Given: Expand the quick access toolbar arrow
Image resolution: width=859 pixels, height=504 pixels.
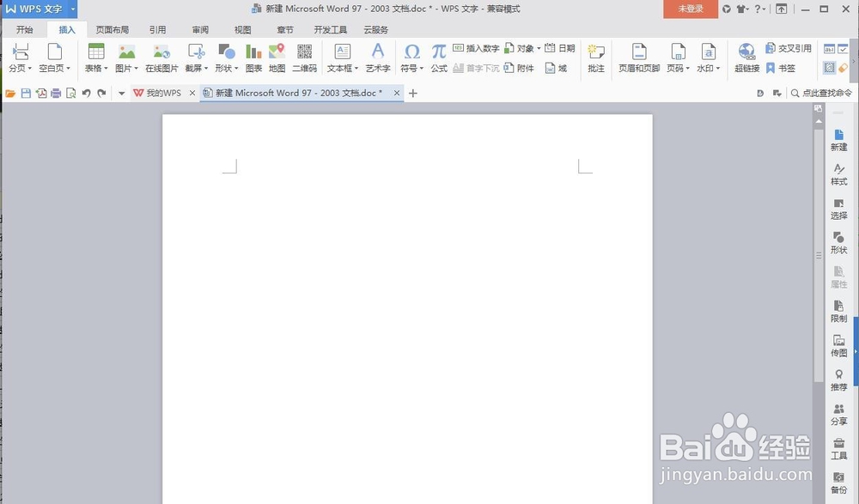Looking at the screenshot, I should [x=122, y=93].
